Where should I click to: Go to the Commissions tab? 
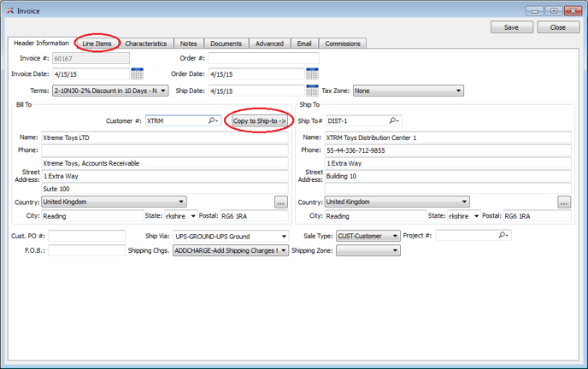(342, 44)
